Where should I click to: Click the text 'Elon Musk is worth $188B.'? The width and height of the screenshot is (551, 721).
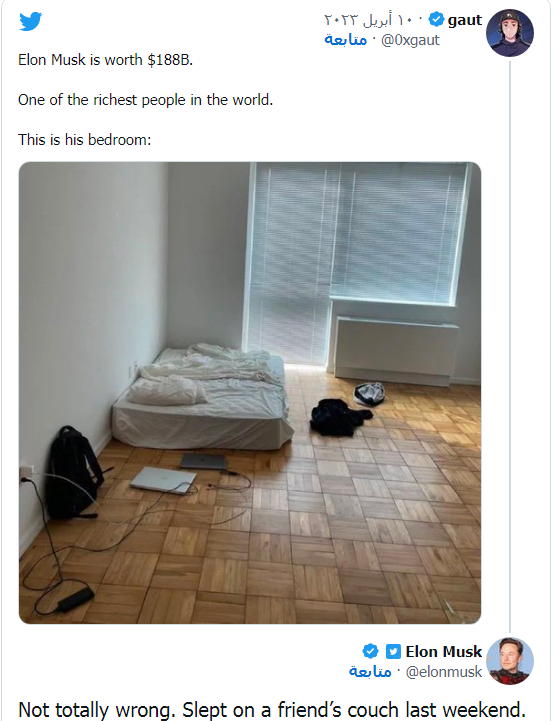pyautogui.click(x=105, y=60)
